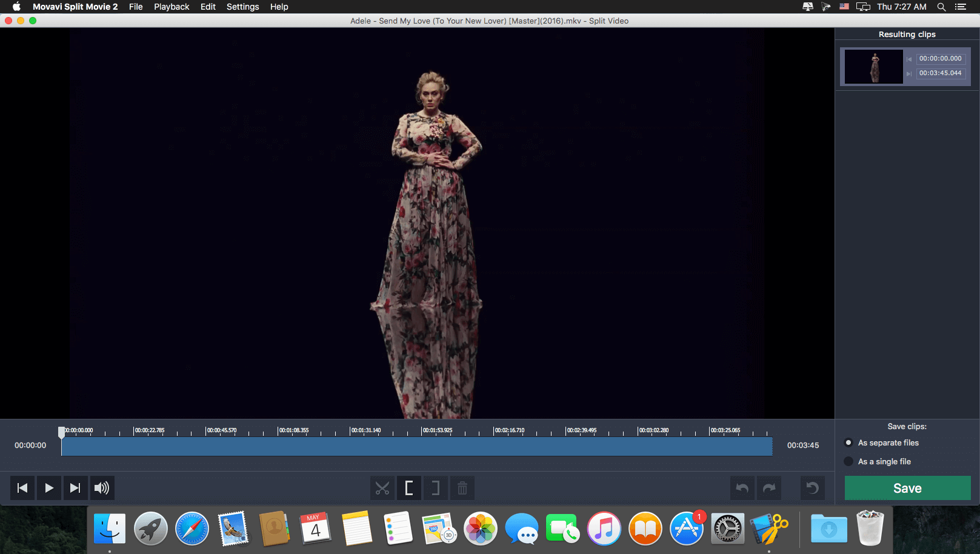This screenshot has height=554, width=980.
Task: Open the Apple menu
Action: tap(16, 7)
